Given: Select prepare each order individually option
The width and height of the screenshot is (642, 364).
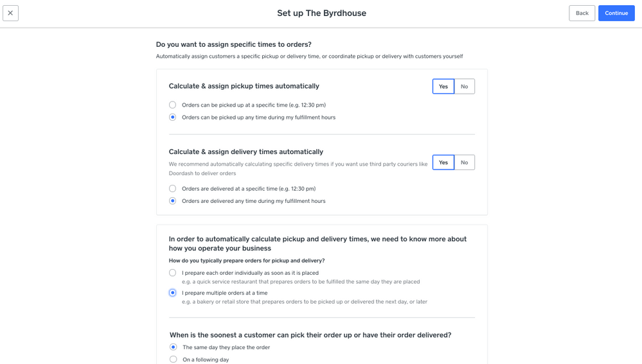Looking at the screenshot, I should [x=172, y=273].
